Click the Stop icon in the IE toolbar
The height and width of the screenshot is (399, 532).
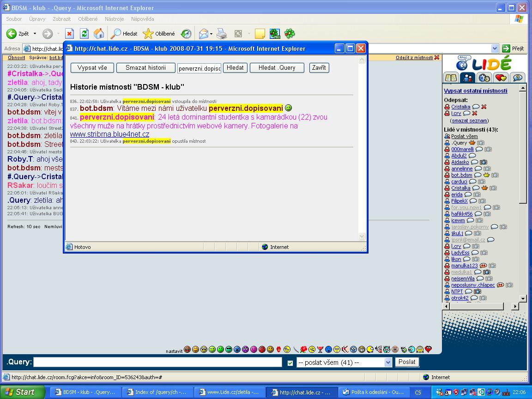(x=70, y=34)
